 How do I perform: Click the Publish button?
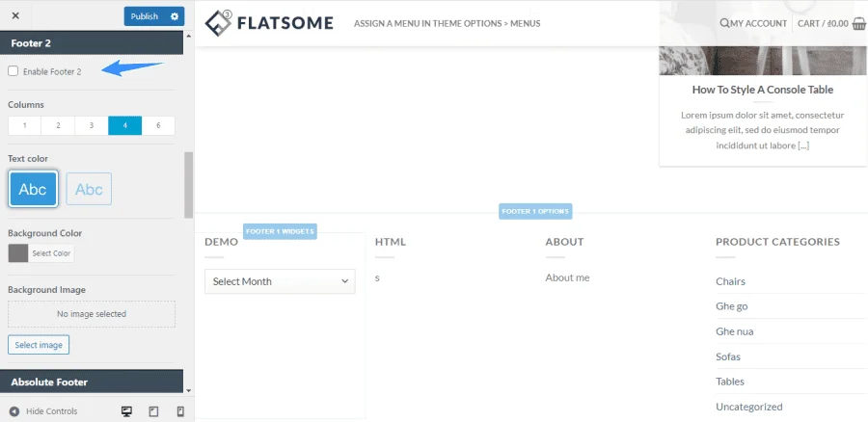[x=145, y=16]
